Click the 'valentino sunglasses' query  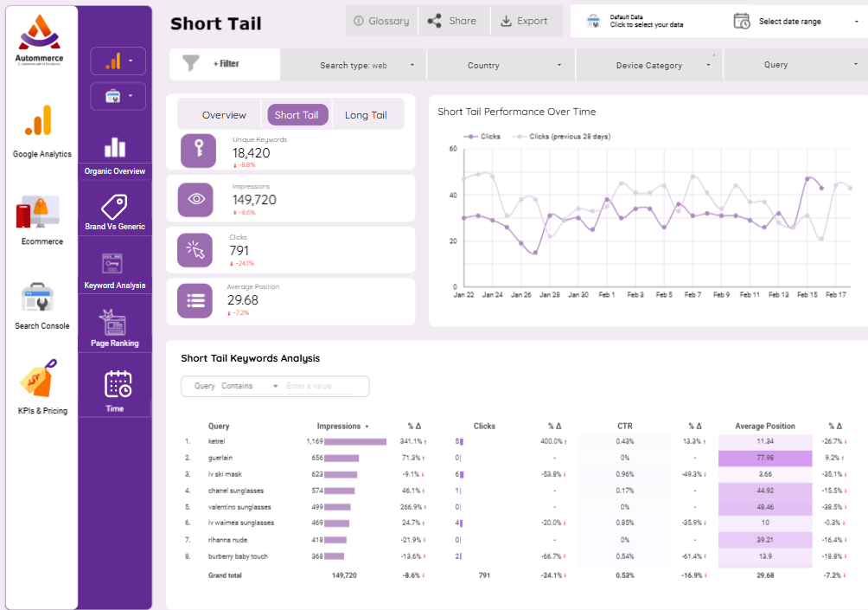click(x=239, y=507)
